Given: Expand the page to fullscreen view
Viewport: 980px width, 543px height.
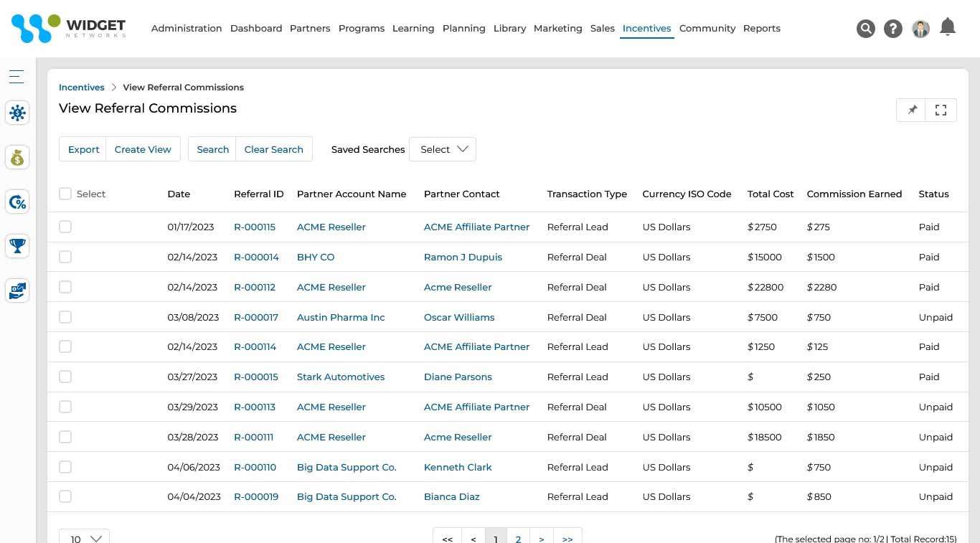Looking at the screenshot, I should pos(941,110).
